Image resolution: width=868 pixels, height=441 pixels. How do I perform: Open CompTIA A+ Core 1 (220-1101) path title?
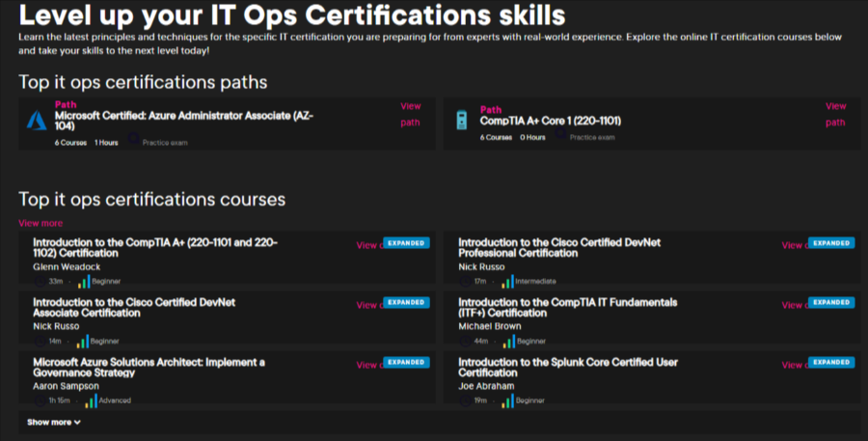(551, 121)
